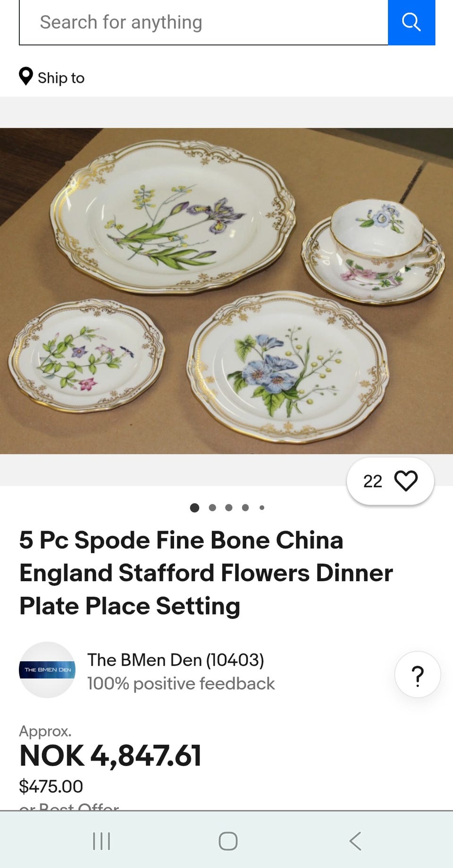Tap the small fifth carousel dot
This screenshot has height=868, width=453.
pos(262,508)
